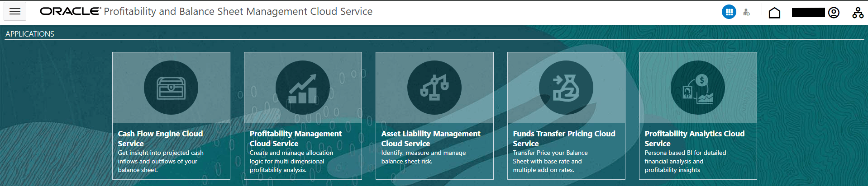Open Profitability Management Cloud Service title
The image size is (868, 186).
(x=296, y=139)
